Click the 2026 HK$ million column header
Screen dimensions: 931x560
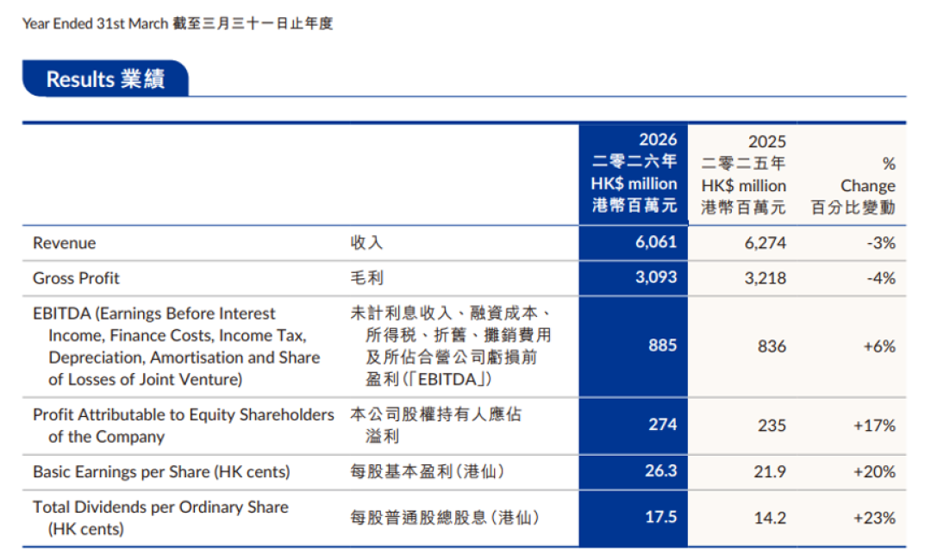coord(634,172)
